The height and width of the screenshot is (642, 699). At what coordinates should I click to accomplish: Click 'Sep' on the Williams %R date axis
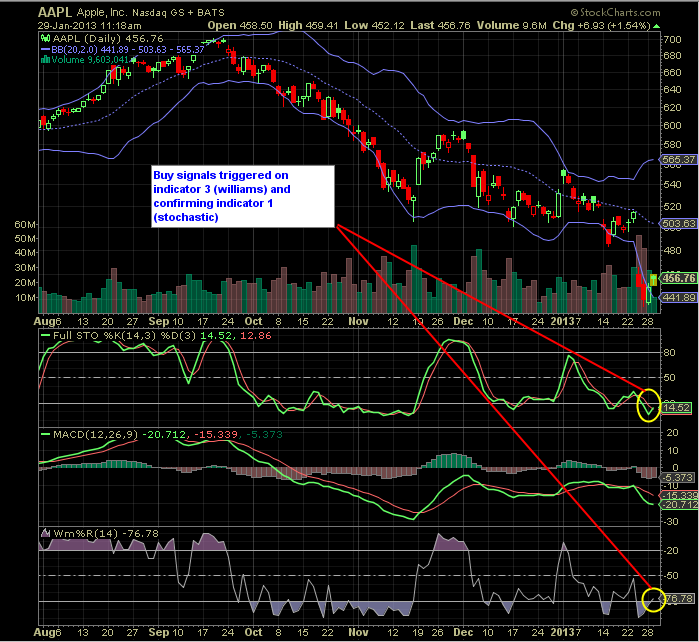tap(159, 632)
